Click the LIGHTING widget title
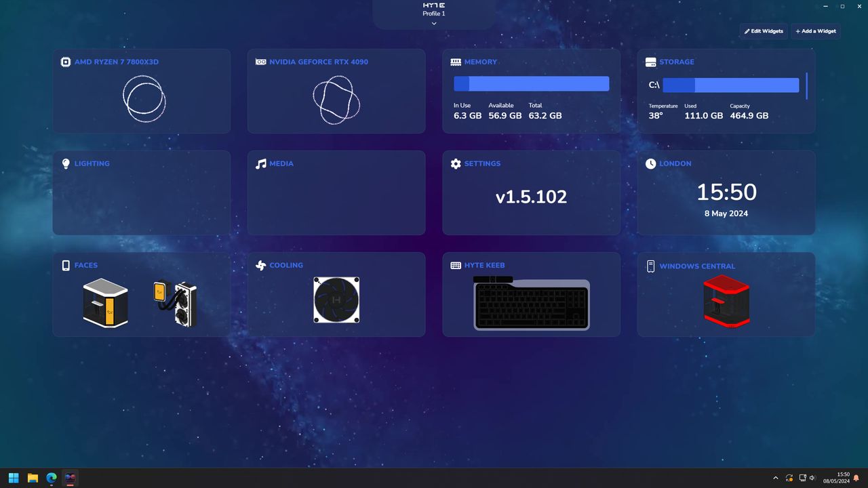Image resolution: width=868 pixels, height=488 pixels. pos(92,163)
